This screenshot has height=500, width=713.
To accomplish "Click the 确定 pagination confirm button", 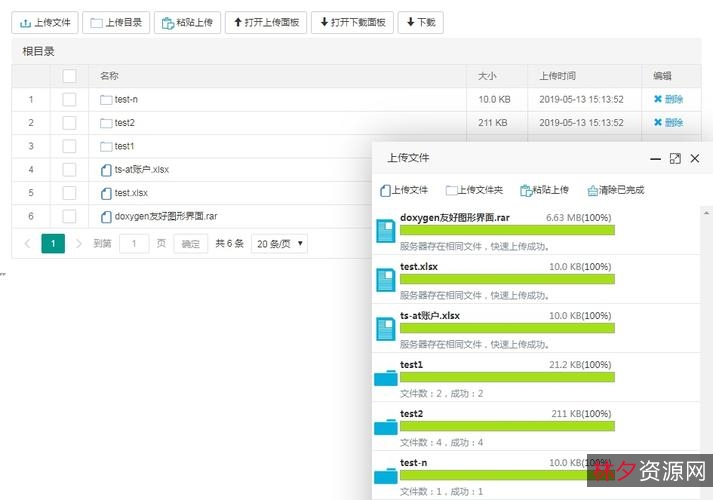I will click(x=191, y=244).
